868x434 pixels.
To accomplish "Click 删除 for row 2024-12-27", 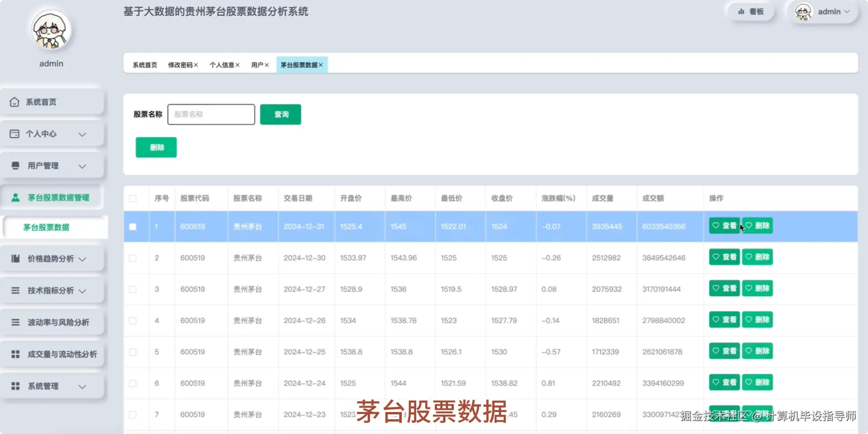I will pos(758,288).
